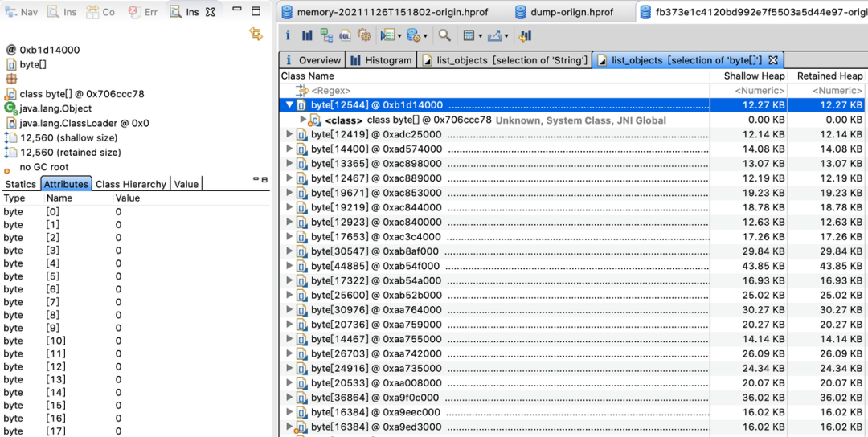
Task: Open the Statics tab in Inspector
Action: click(20, 184)
